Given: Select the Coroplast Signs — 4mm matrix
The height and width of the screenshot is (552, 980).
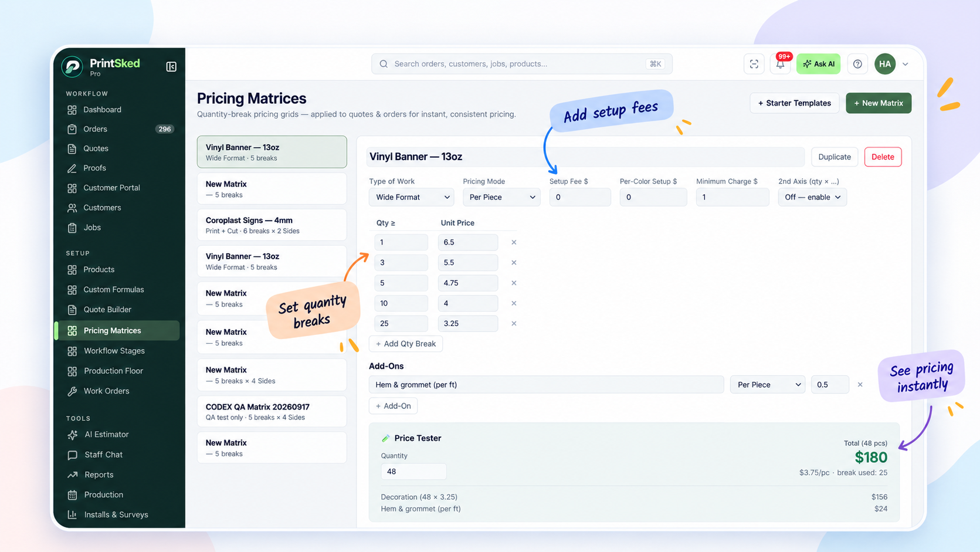Looking at the screenshot, I should [x=272, y=225].
